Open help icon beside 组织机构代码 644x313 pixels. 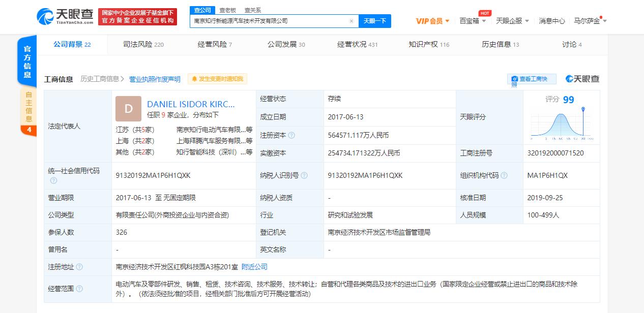504,175
